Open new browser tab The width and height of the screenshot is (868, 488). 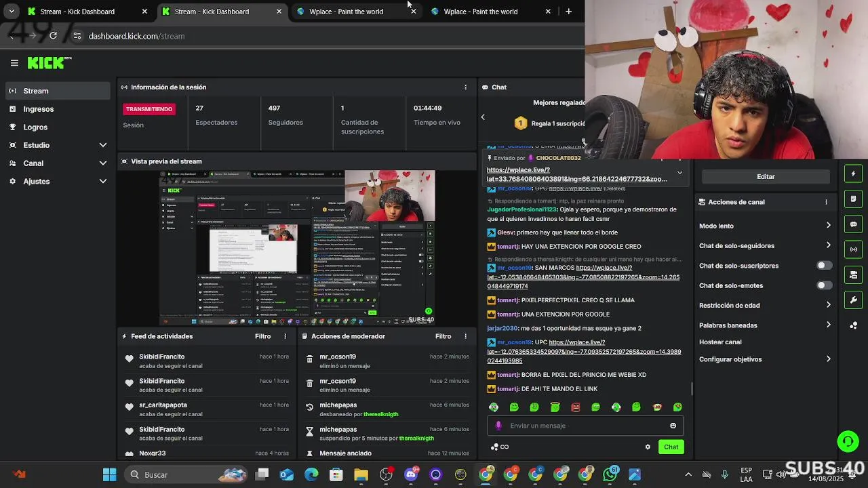tap(568, 12)
